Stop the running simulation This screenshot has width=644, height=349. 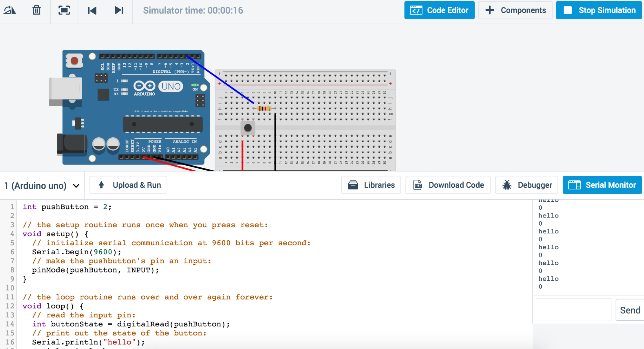[598, 10]
